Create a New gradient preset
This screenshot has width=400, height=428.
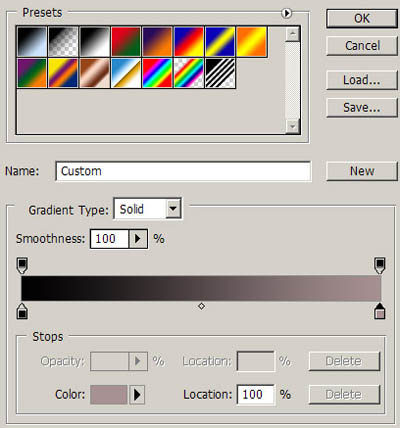362,171
